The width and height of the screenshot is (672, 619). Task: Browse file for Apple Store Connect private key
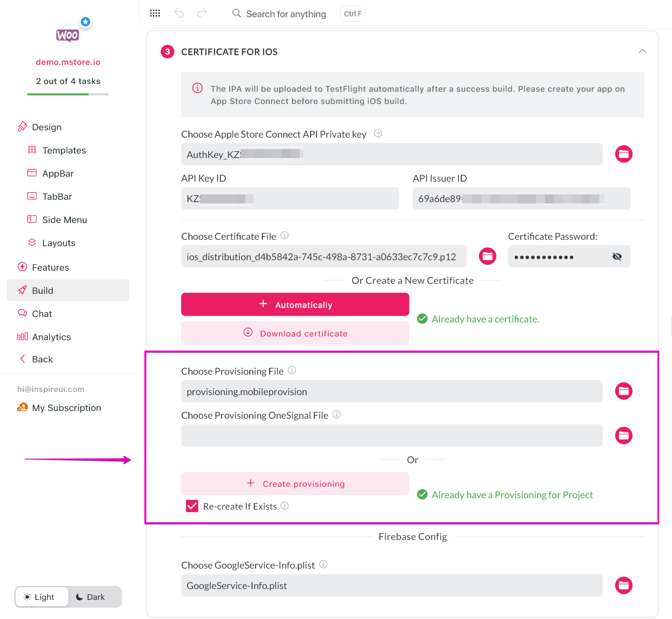pyautogui.click(x=623, y=154)
